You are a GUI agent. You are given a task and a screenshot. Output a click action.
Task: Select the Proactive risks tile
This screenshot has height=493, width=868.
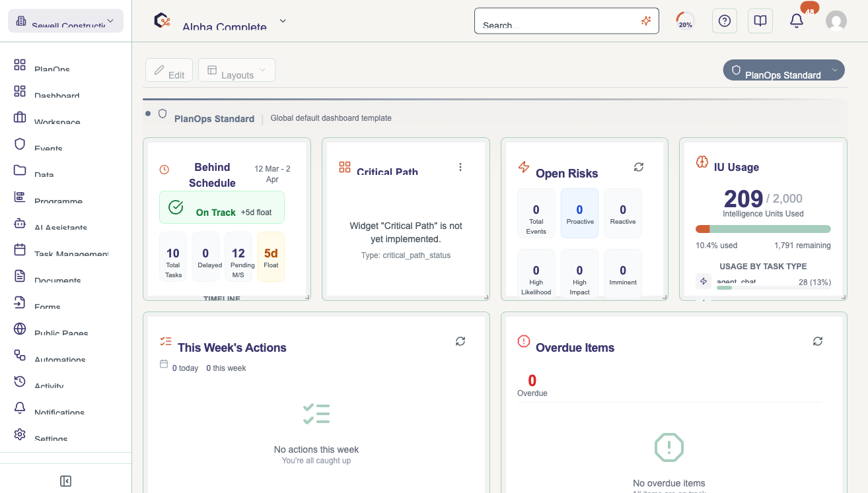579,213
